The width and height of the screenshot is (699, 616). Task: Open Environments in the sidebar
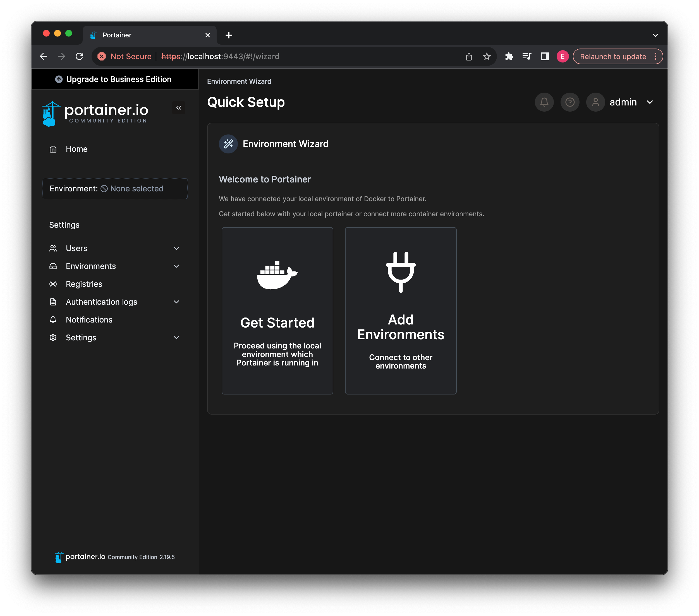(115, 266)
